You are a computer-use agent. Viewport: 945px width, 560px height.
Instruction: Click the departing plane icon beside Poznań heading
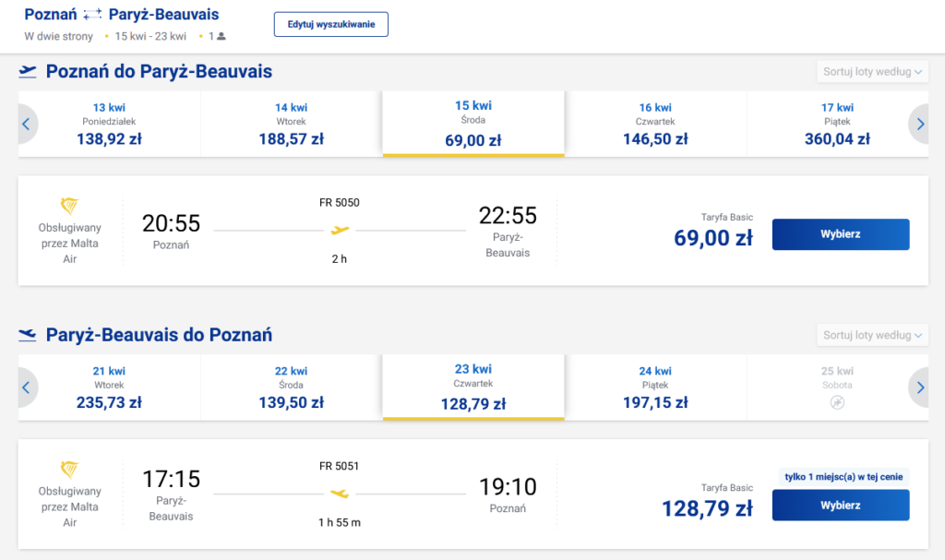click(28, 71)
